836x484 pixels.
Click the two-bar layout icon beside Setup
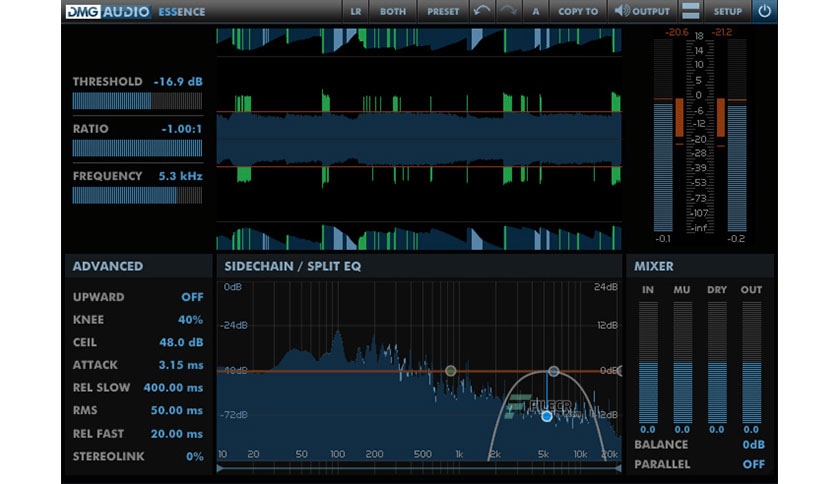point(690,12)
